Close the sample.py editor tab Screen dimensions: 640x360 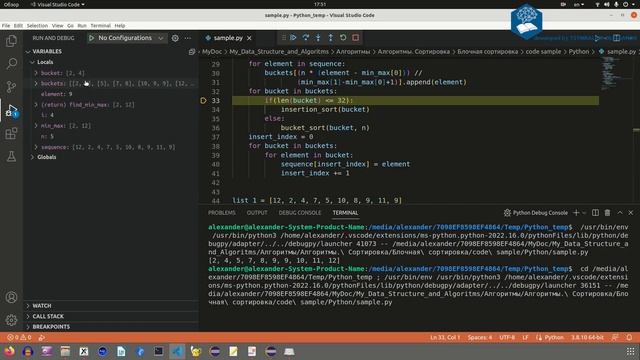(249, 38)
